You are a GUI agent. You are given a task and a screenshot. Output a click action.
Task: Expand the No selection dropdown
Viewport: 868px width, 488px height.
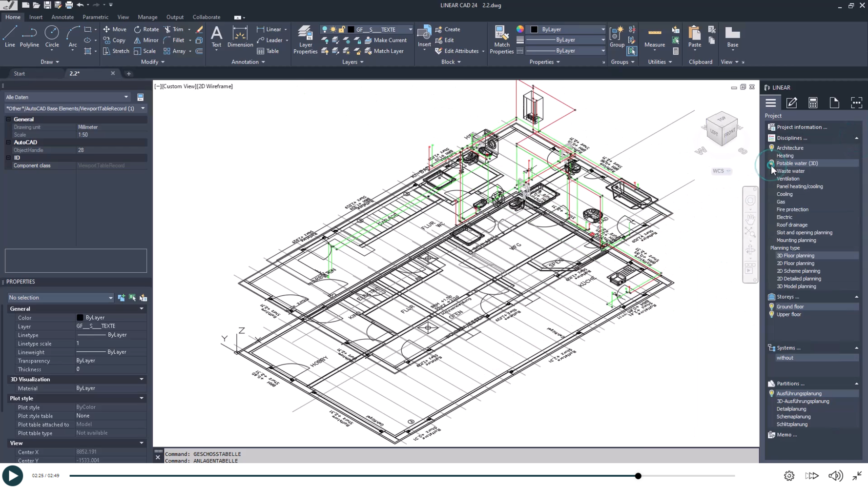61,298
